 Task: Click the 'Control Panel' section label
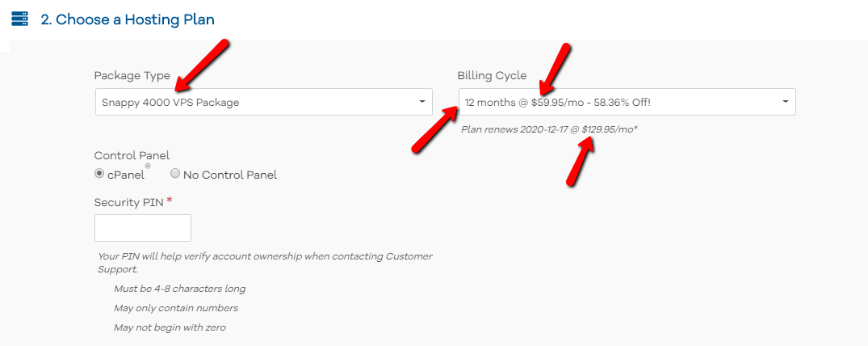pos(132,155)
